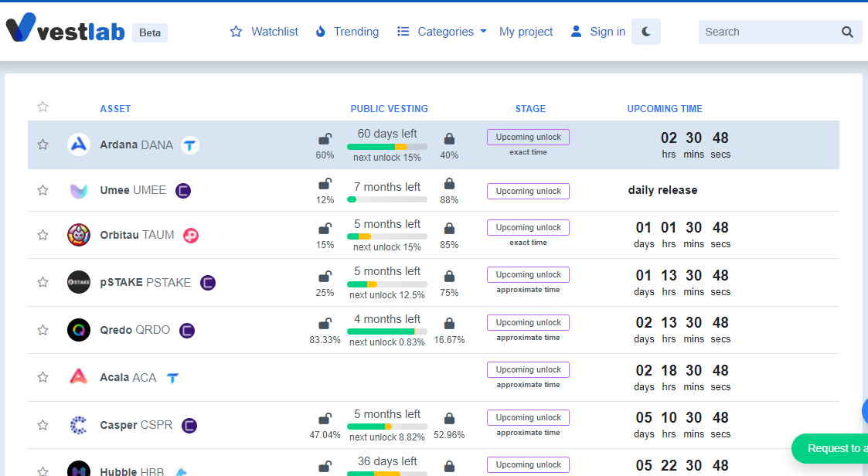Expand the Categories dropdown

[442, 32]
